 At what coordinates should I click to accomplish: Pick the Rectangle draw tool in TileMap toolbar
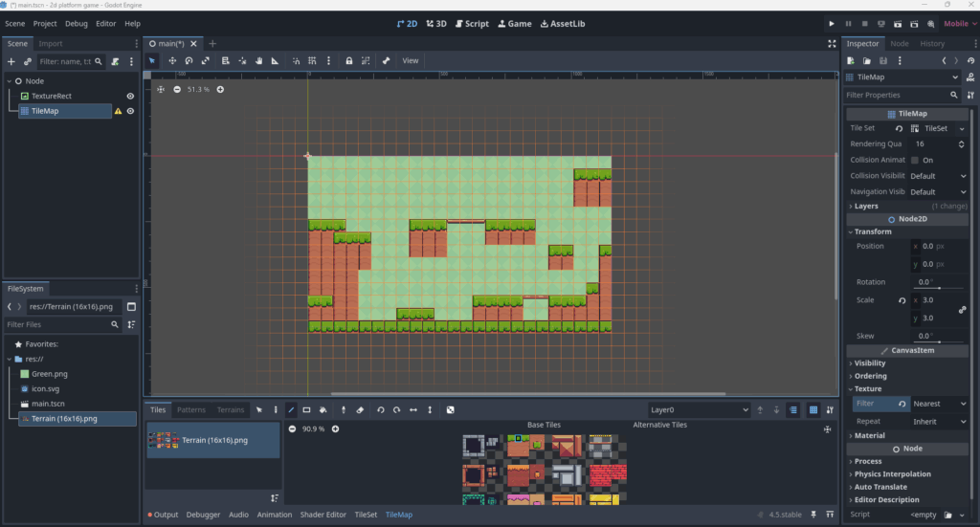(307, 410)
